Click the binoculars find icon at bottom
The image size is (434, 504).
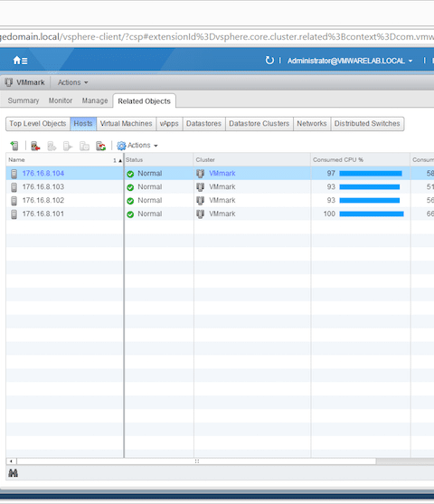pos(13,473)
